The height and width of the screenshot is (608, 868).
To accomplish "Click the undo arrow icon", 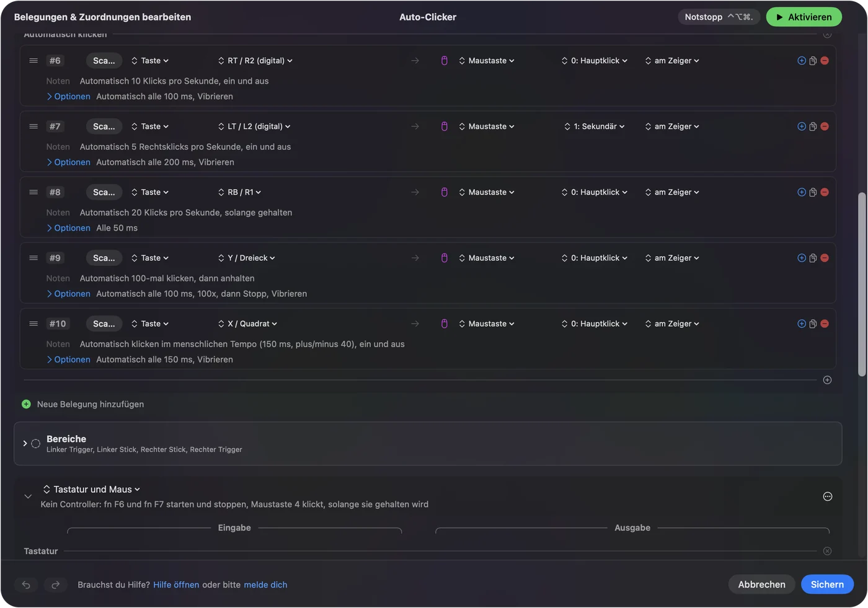I will click(26, 584).
